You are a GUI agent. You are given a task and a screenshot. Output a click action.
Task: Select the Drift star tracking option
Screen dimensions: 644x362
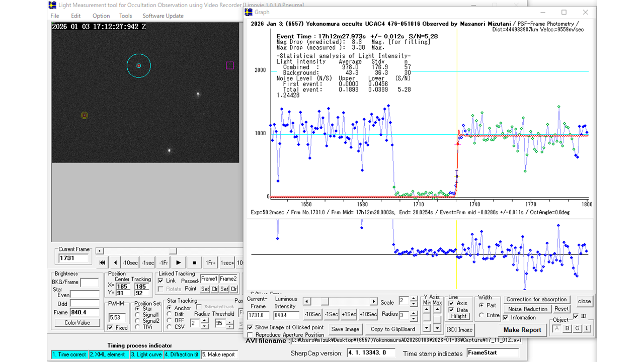click(x=170, y=314)
